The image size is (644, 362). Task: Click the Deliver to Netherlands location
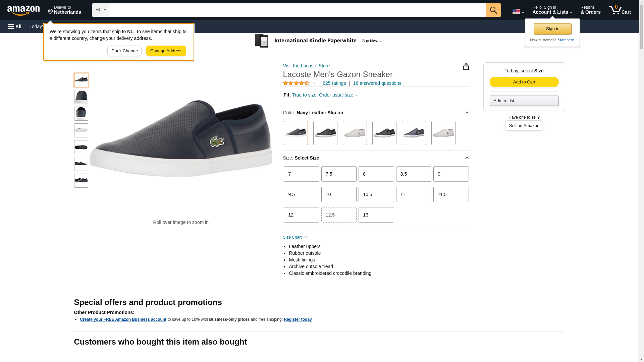(x=64, y=10)
